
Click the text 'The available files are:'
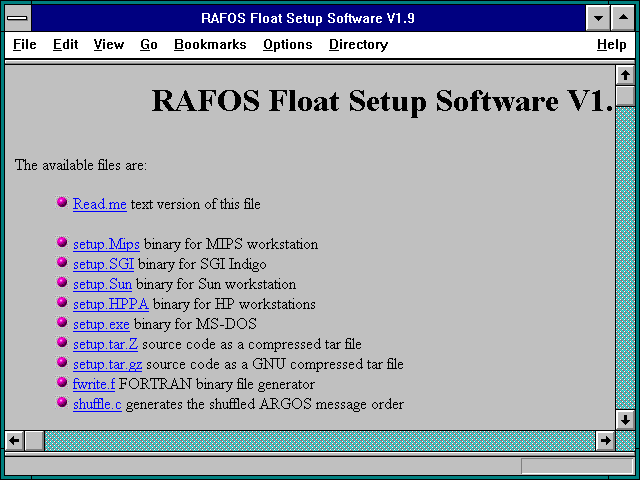[x=81, y=165]
